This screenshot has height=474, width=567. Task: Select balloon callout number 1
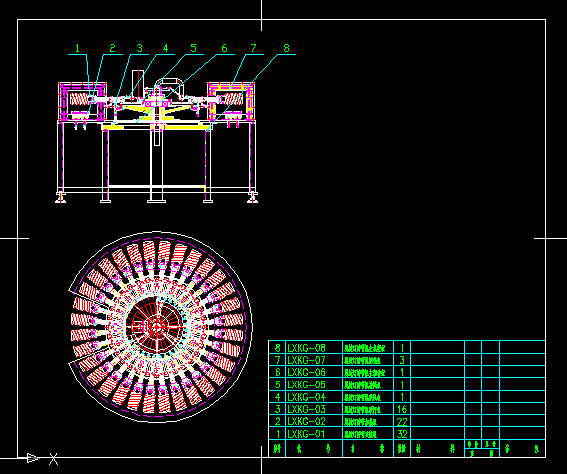click(77, 48)
